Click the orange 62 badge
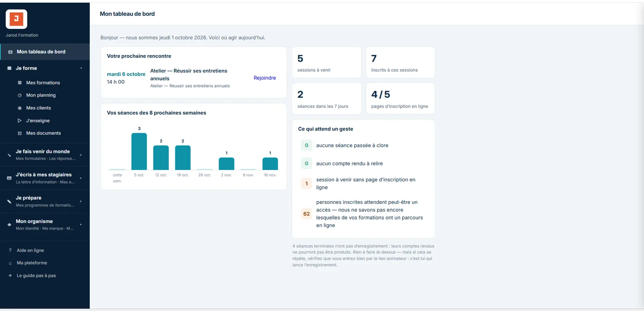This screenshot has width=644, height=311. pos(306,214)
